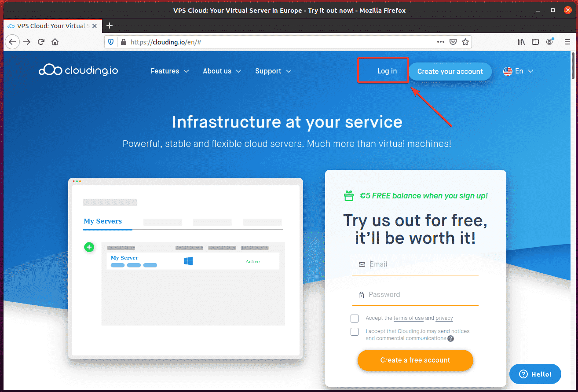Maximize the Firefox window

click(553, 10)
